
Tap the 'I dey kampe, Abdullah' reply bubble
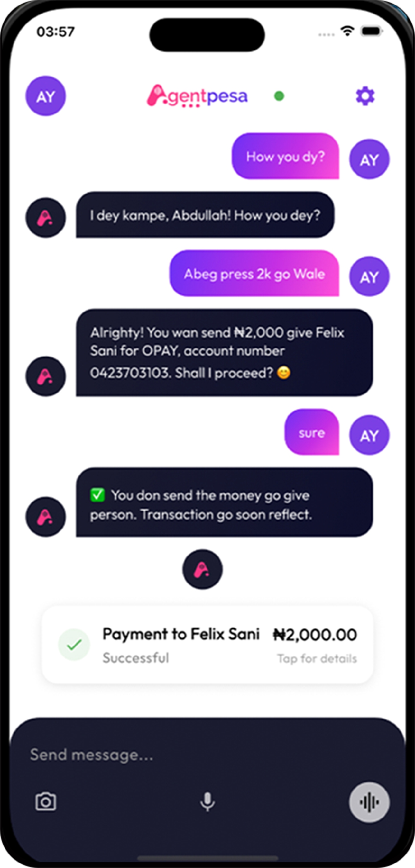click(205, 215)
